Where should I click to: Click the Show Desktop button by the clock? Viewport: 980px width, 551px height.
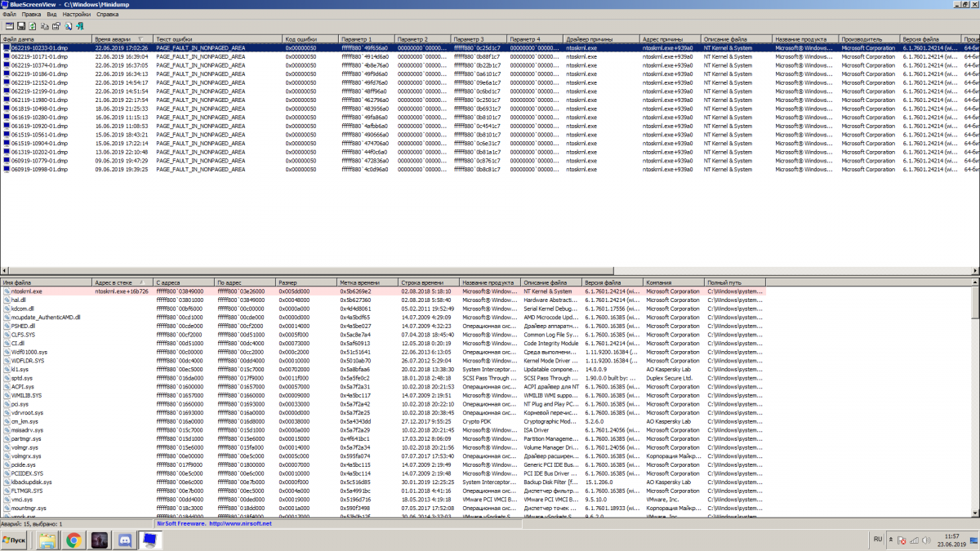click(975, 540)
